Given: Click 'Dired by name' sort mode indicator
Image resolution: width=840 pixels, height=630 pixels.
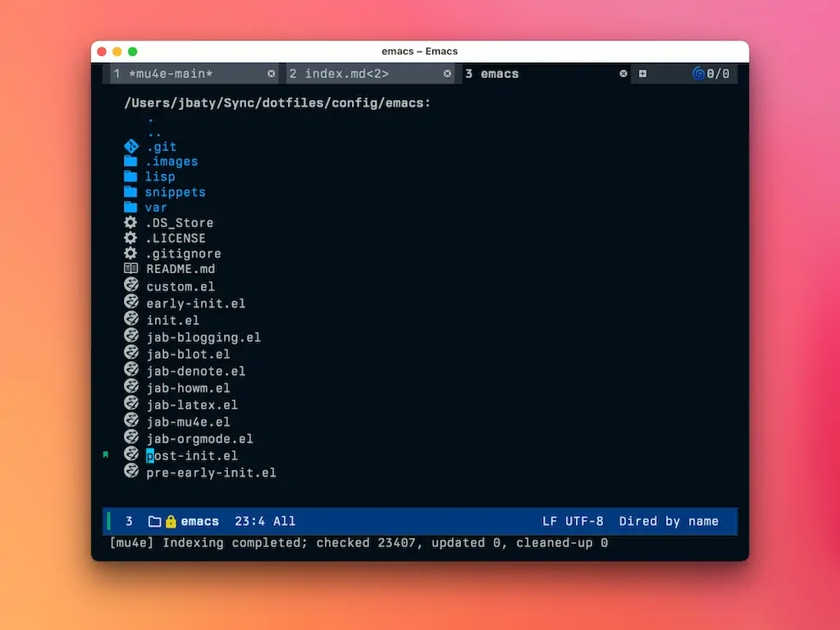Looking at the screenshot, I should (x=669, y=521).
